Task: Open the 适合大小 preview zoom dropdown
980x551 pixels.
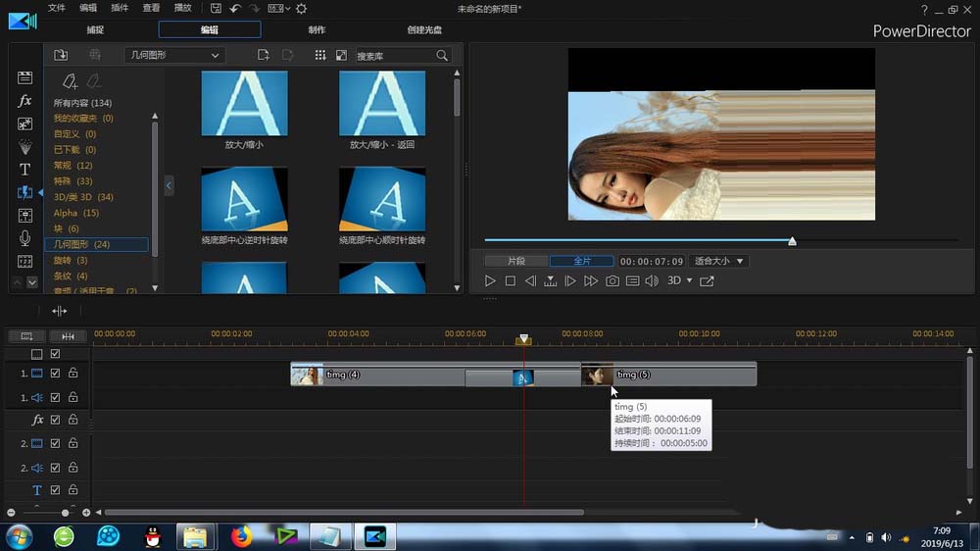Action: tap(719, 262)
